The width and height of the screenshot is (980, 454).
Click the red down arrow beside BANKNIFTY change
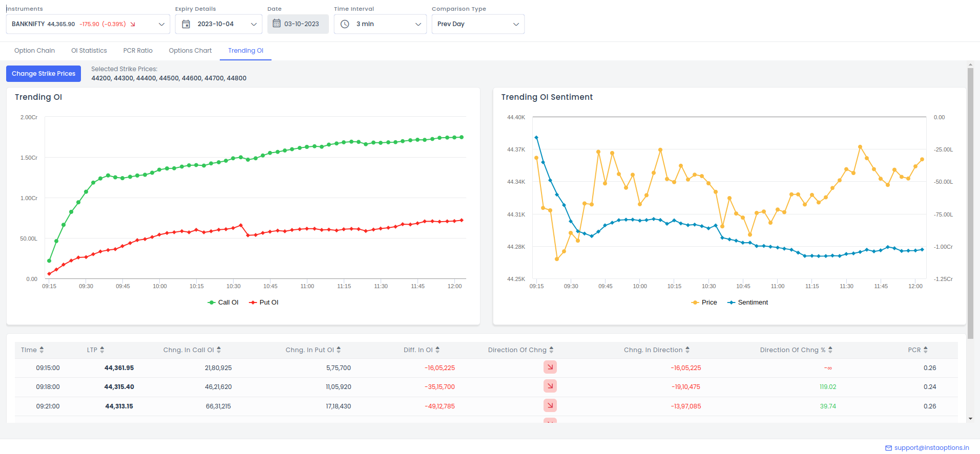coord(133,24)
